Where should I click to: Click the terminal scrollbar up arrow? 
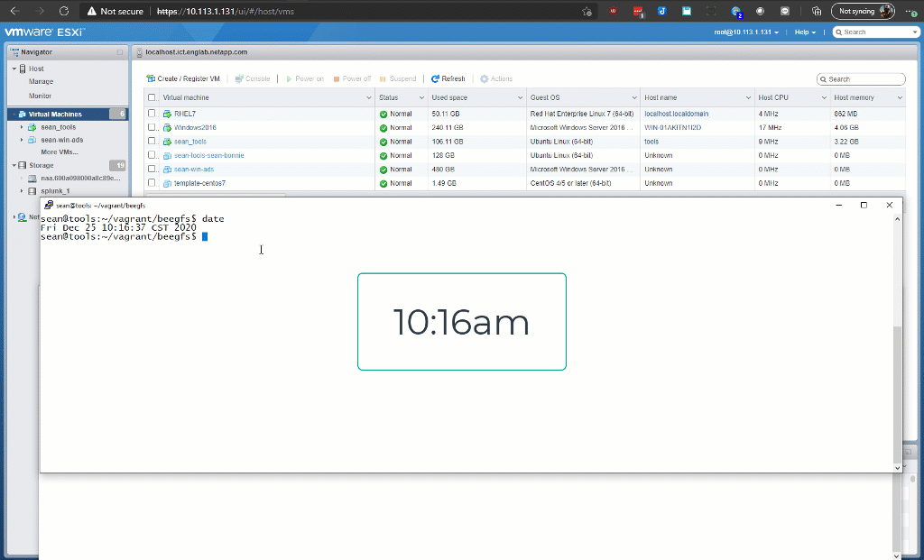pos(897,219)
